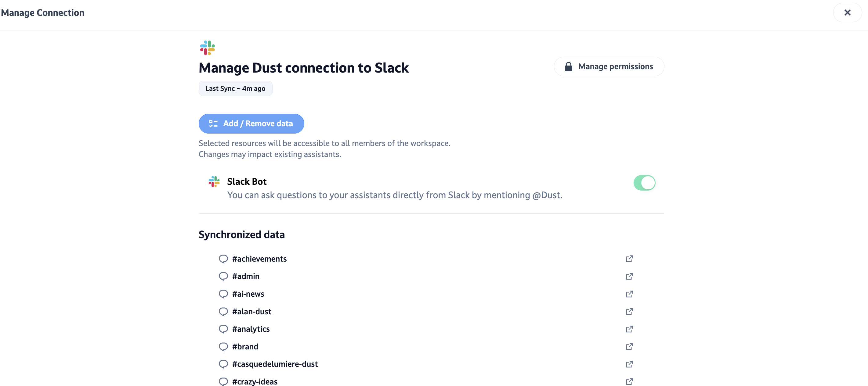Open external link for #analytics channel

point(629,329)
